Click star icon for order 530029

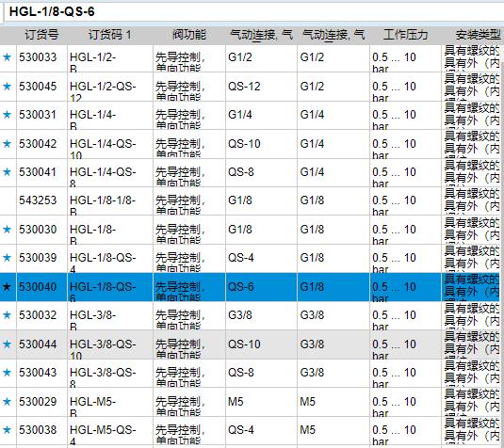(8, 402)
